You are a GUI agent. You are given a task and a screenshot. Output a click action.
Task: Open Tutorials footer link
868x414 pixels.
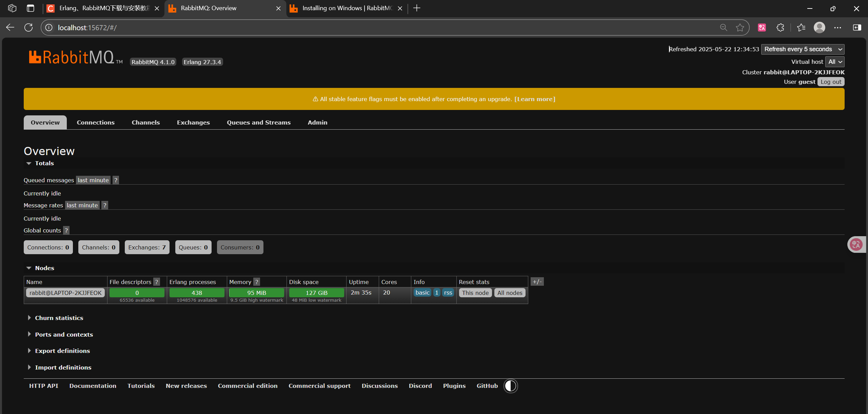[x=141, y=386]
